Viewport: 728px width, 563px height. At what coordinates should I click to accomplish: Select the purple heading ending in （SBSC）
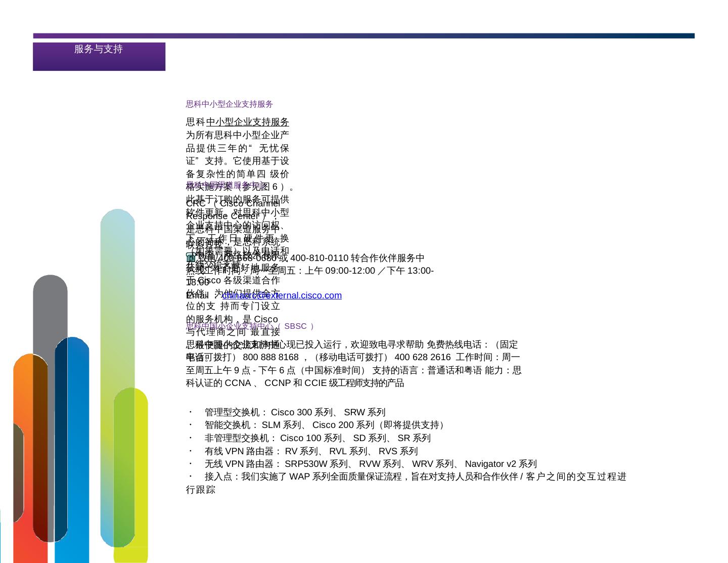[x=250, y=326]
